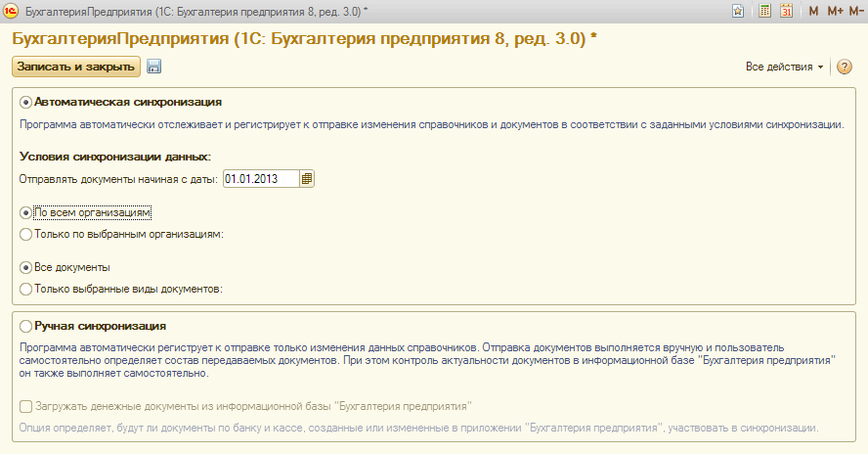Open 'Все действия' dropdown menu
Viewport: 868px width, 454px height.
tap(784, 68)
